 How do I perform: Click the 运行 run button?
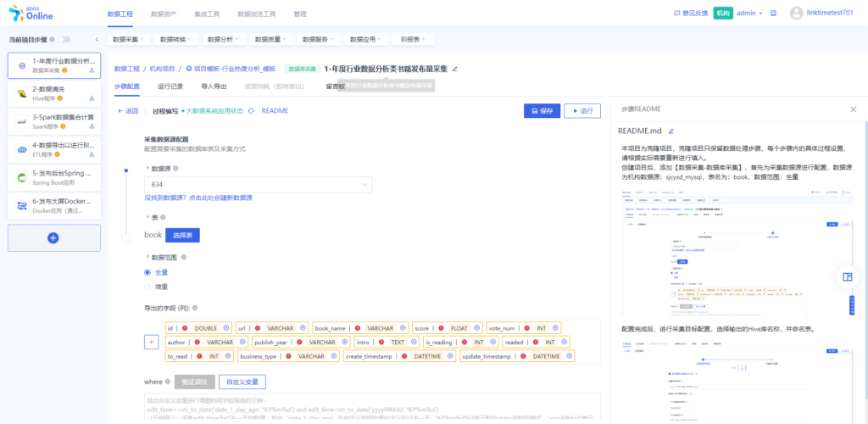(x=581, y=111)
